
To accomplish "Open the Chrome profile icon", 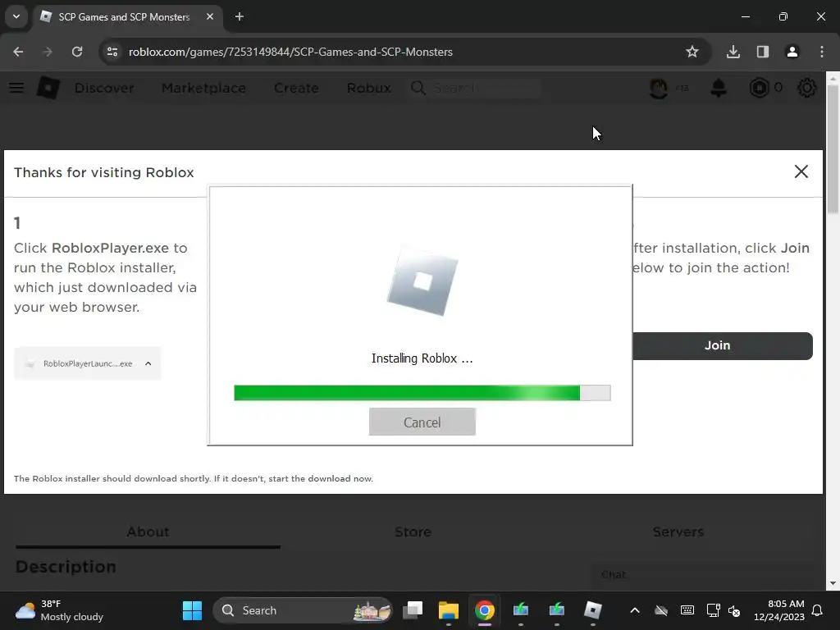I will pos(792,52).
